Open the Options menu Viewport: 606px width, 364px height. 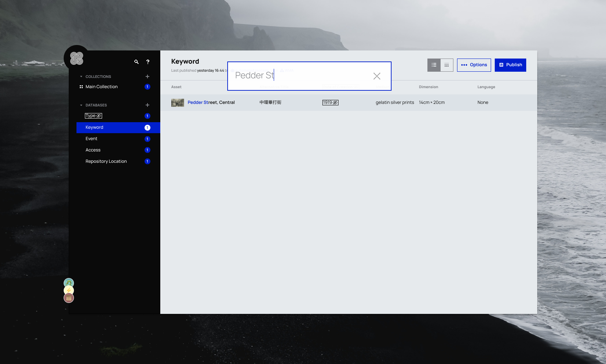point(474,65)
